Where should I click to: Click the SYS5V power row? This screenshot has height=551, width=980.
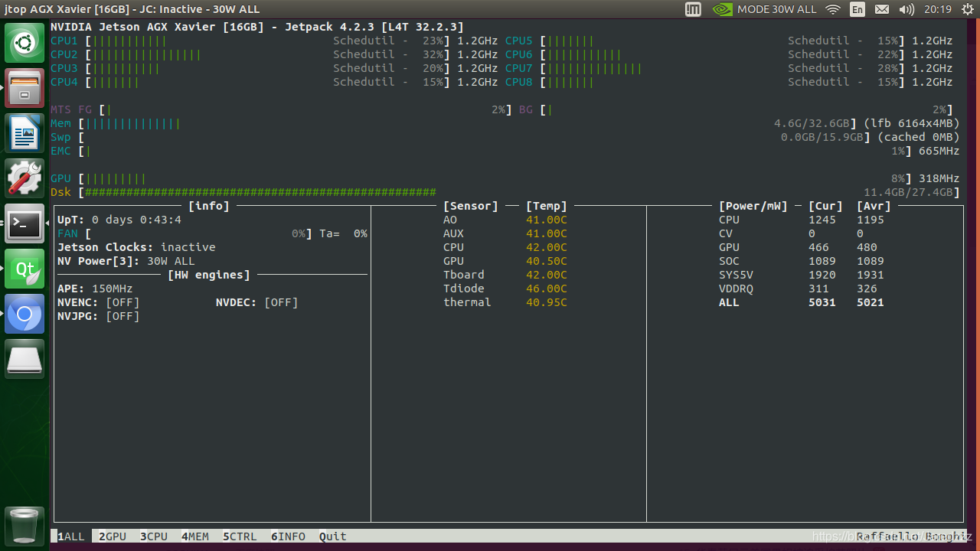point(802,275)
